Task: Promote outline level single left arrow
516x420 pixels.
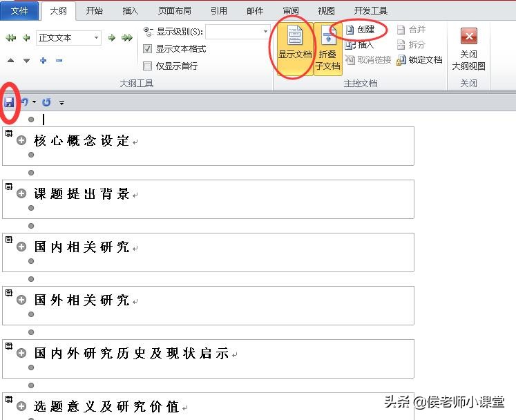Action: [26, 38]
